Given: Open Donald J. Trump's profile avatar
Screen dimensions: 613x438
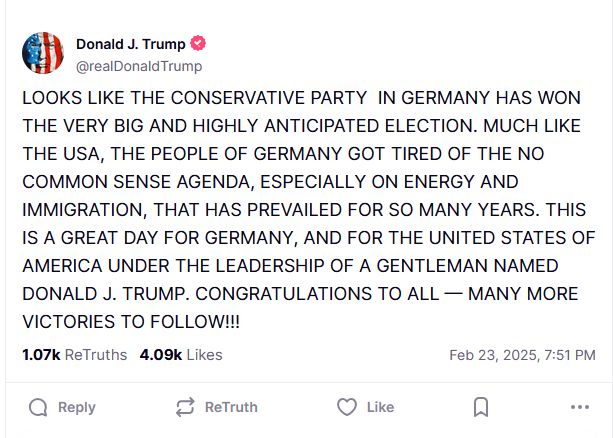Looking at the screenshot, I should click(x=42, y=53).
